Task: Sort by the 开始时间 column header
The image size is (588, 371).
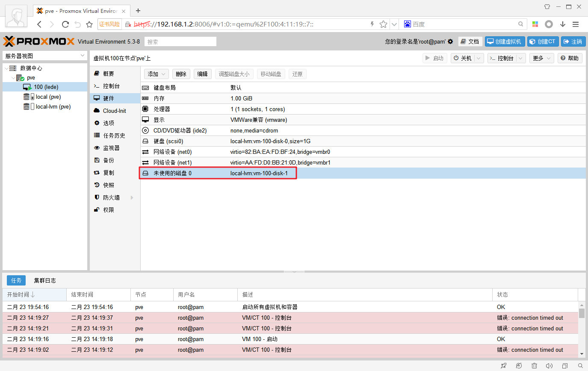Action: point(34,294)
